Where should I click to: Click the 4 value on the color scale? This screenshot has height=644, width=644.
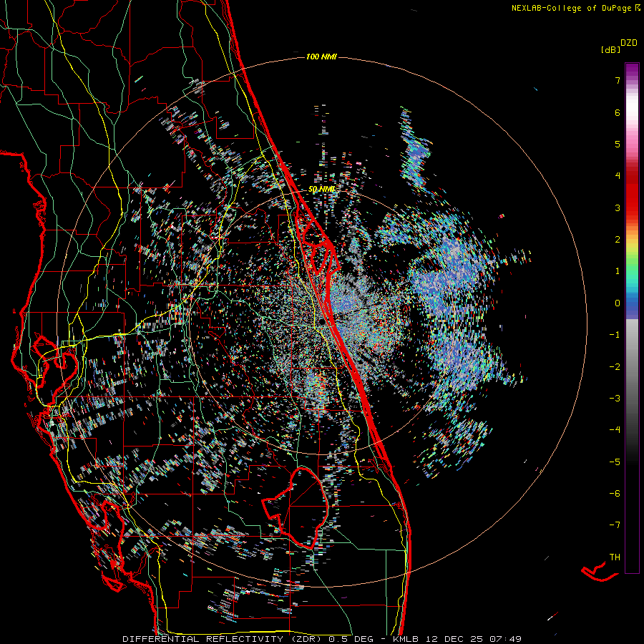pos(618,176)
